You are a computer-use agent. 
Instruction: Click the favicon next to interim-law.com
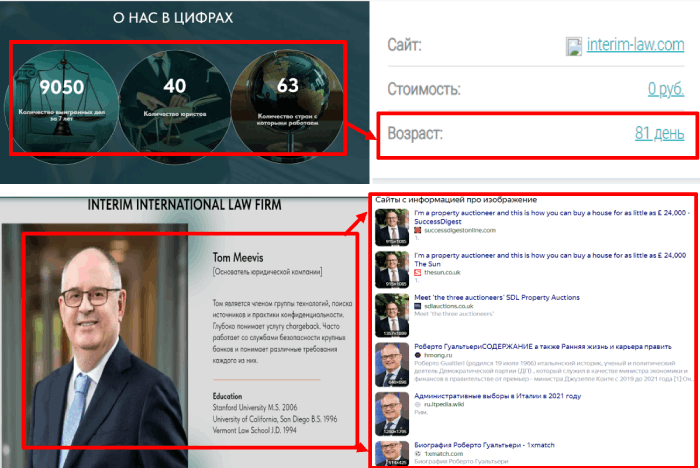coord(573,46)
